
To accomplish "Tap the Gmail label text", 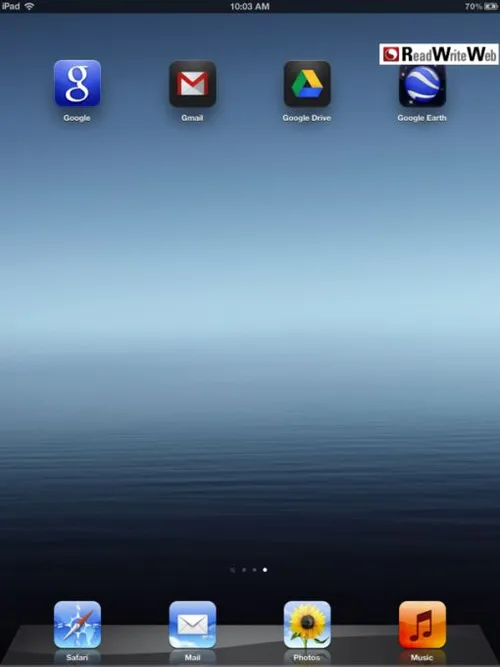I will 192,118.
